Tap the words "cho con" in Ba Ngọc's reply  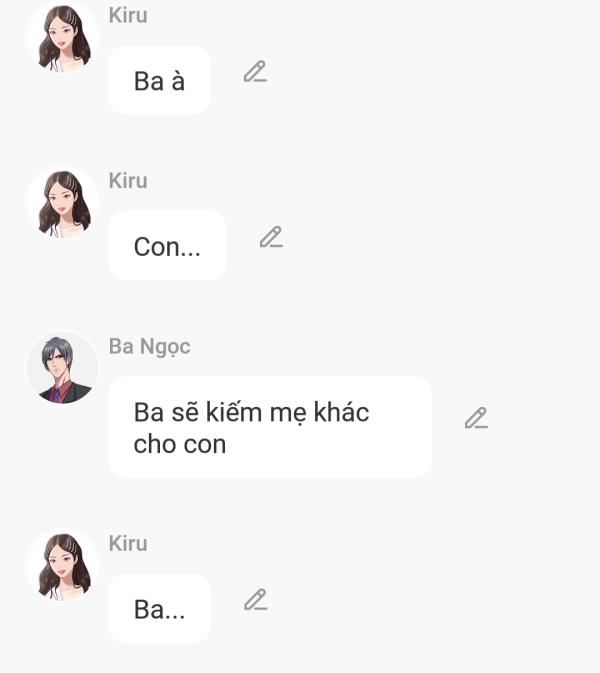(180, 444)
